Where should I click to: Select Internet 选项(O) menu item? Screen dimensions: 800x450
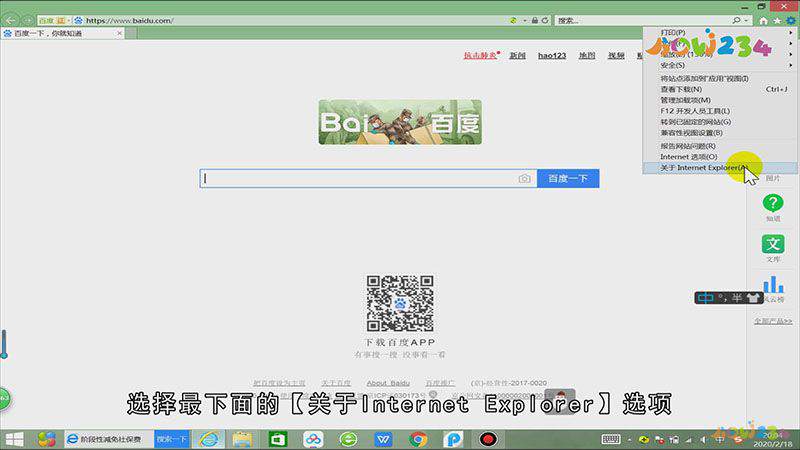(x=720, y=157)
